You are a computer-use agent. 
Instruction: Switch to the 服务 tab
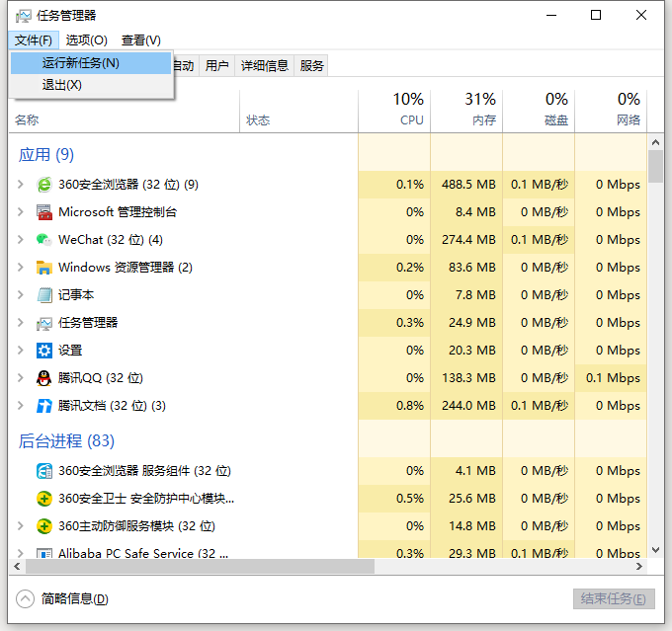[x=312, y=66]
